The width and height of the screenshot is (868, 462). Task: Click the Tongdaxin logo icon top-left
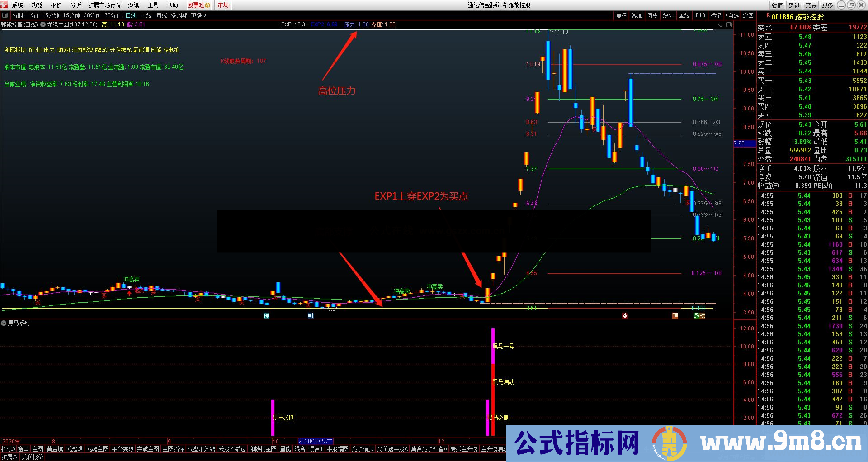4,5
